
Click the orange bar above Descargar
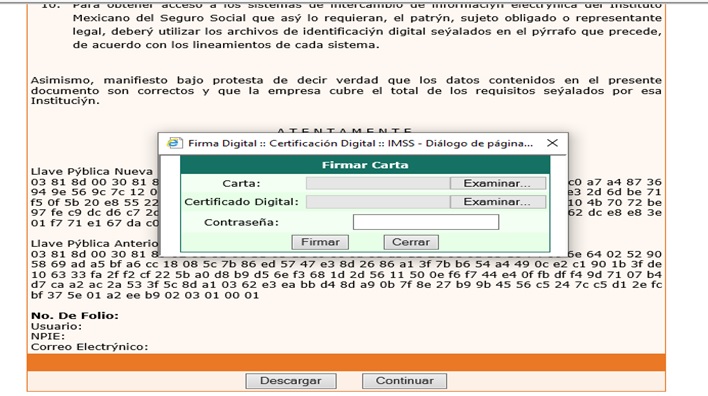(x=346, y=363)
